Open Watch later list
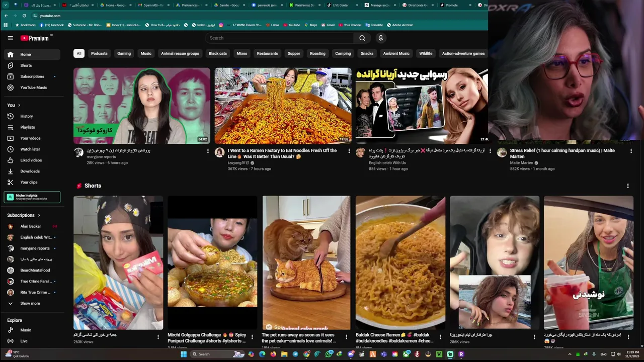This screenshot has width=644, height=362. click(32, 149)
